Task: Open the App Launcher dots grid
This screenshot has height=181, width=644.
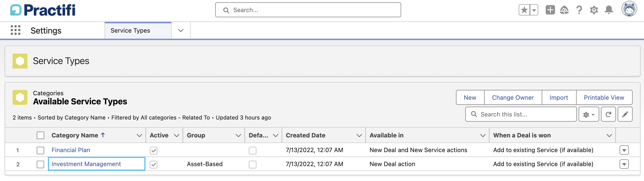Action: pyautogui.click(x=16, y=30)
